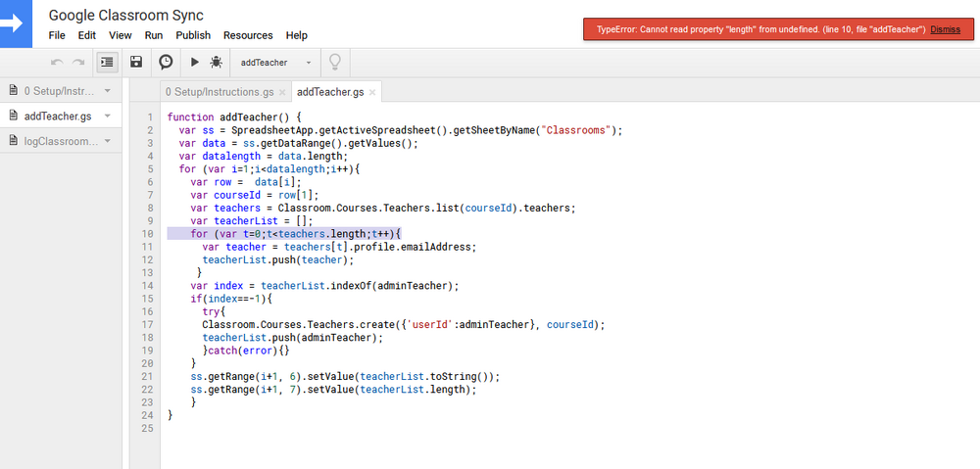980x469 pixels.
Task: Open the Help menu
Action: point(296,35)
